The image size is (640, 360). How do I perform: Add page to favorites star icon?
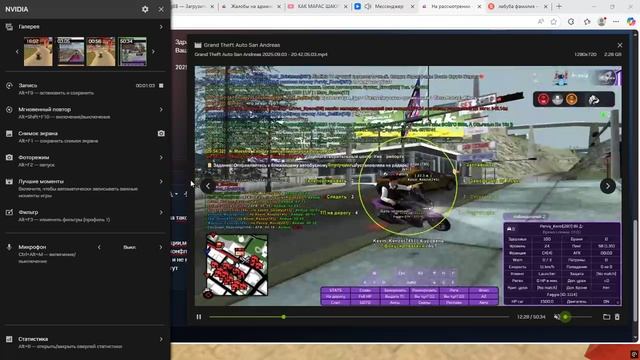click(x=553, y=22)
